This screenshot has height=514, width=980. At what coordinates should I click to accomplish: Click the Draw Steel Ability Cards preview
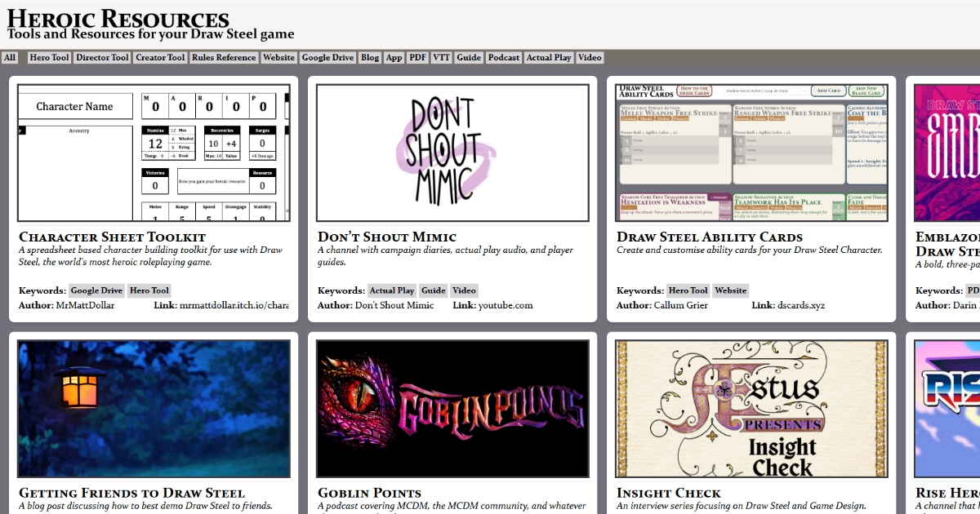[751, 153]
